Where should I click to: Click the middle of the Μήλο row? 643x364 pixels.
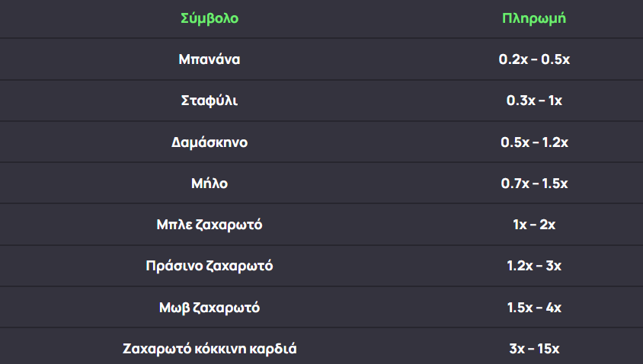pyautogui.click(x=321, y=184)
